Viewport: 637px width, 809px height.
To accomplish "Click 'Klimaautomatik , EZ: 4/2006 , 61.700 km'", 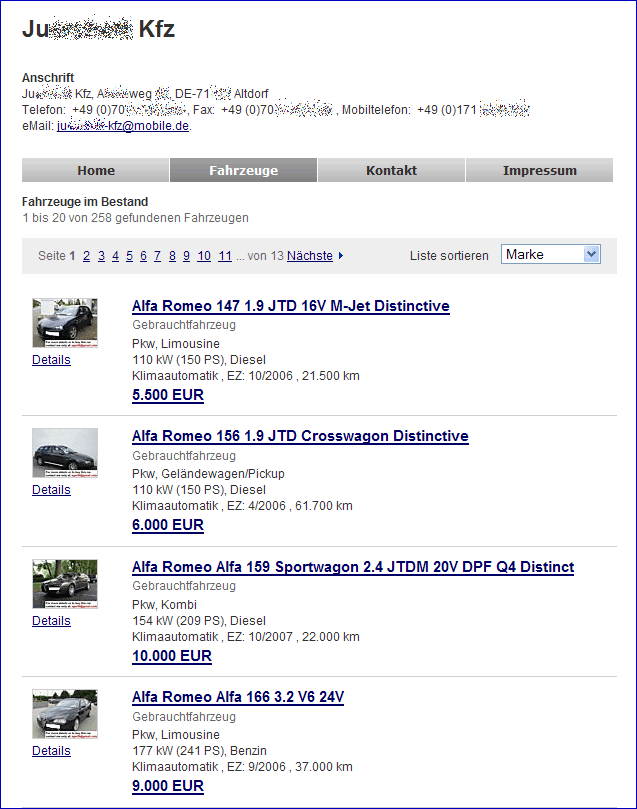I will (242, 506).
